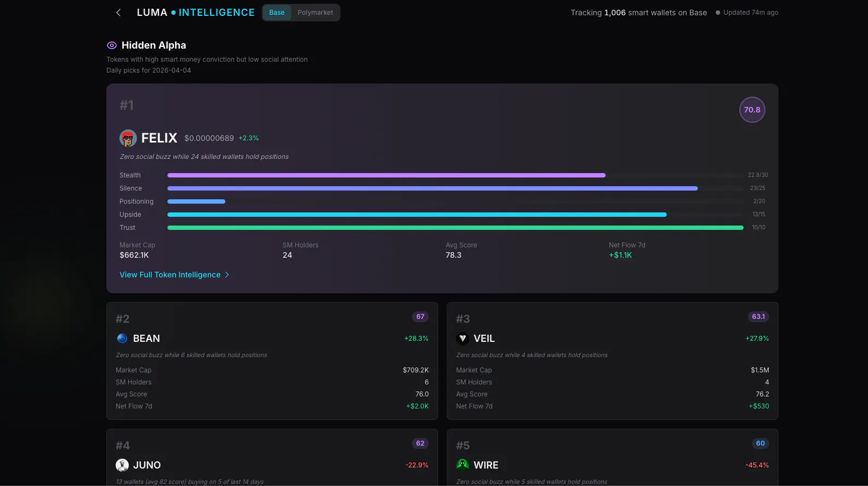Click the BEAN token blue icon
The image size is (868, 486).
(122, 339)
